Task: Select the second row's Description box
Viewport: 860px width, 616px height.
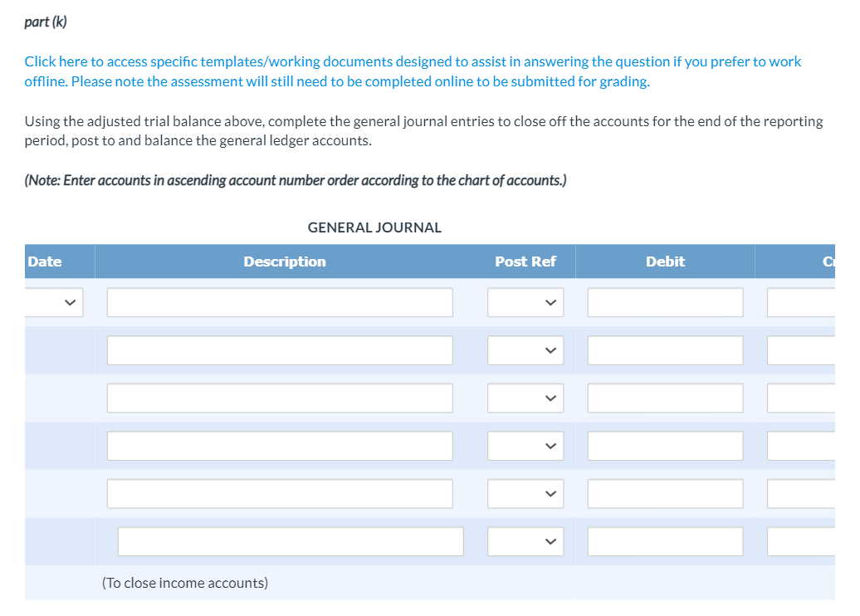Action: click(x=279, y=350)
